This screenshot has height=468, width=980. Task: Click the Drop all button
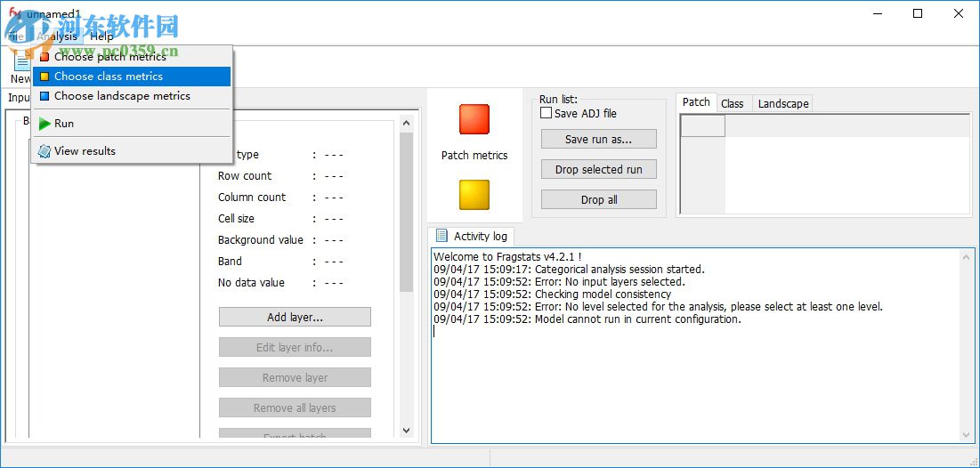coord(599,200)
